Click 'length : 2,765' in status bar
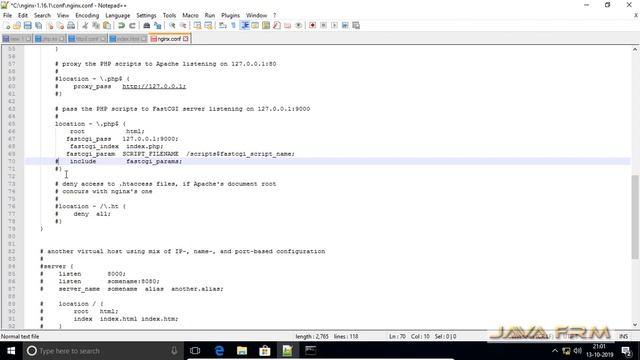The width and height of the screenshot is (640, 360). click(312, 336)
